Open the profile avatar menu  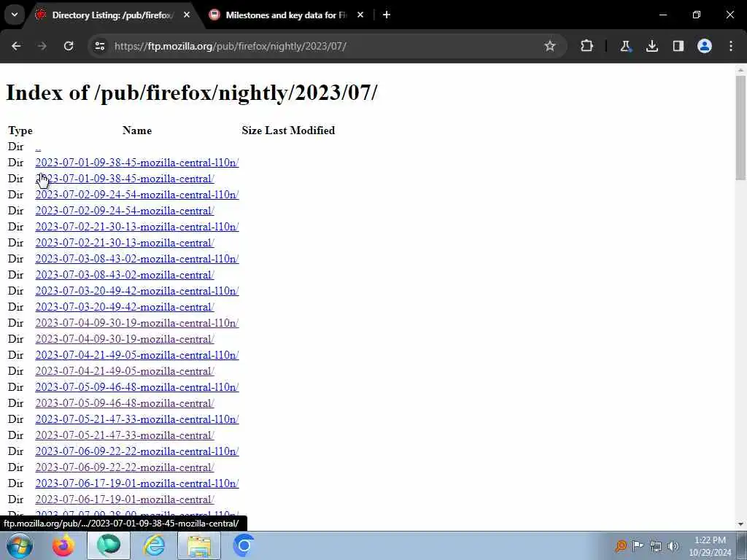click(705, 46)
